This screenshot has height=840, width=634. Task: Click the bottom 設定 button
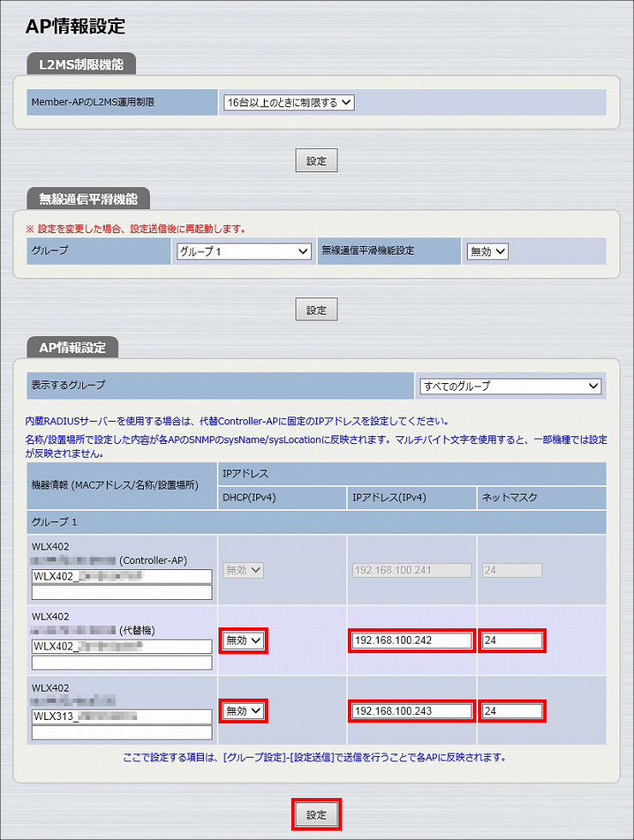pyautogui.click(x=316, y=814)
